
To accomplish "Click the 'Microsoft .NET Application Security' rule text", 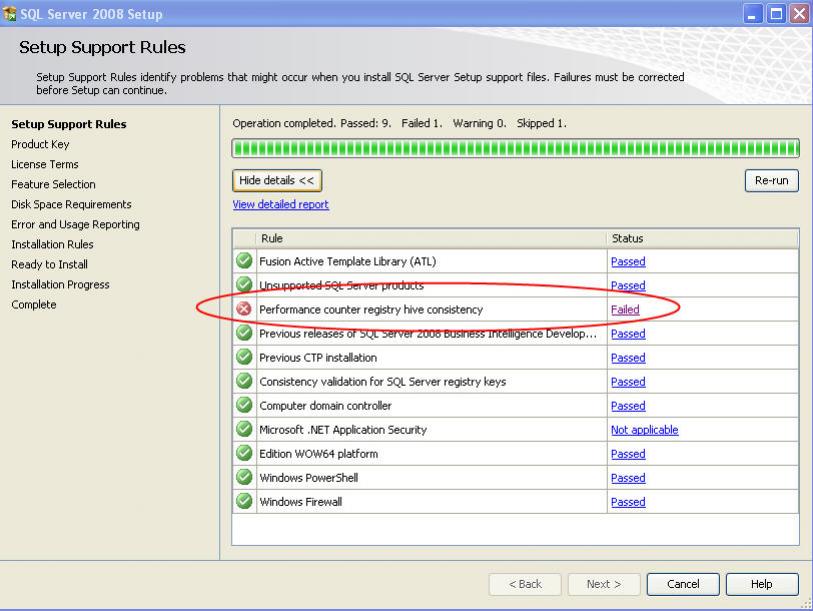I will pyautogui.click(x=343, y=430).
